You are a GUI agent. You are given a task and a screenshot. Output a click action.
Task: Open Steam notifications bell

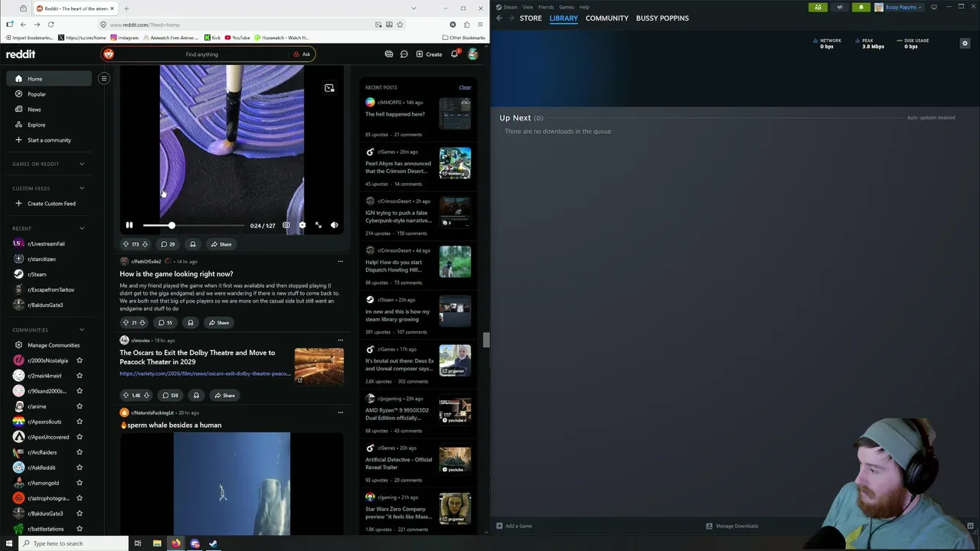pos(861,8)
